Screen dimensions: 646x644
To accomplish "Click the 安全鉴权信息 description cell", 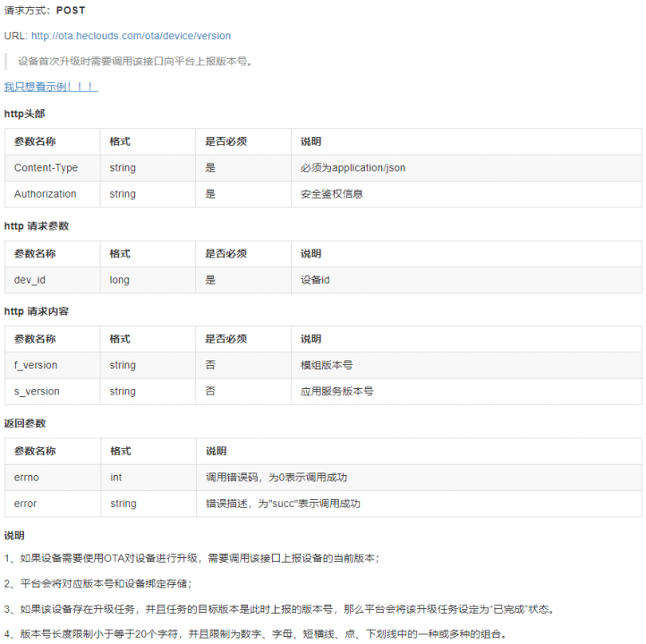I will pyautogui.click(x=466, y=194).
